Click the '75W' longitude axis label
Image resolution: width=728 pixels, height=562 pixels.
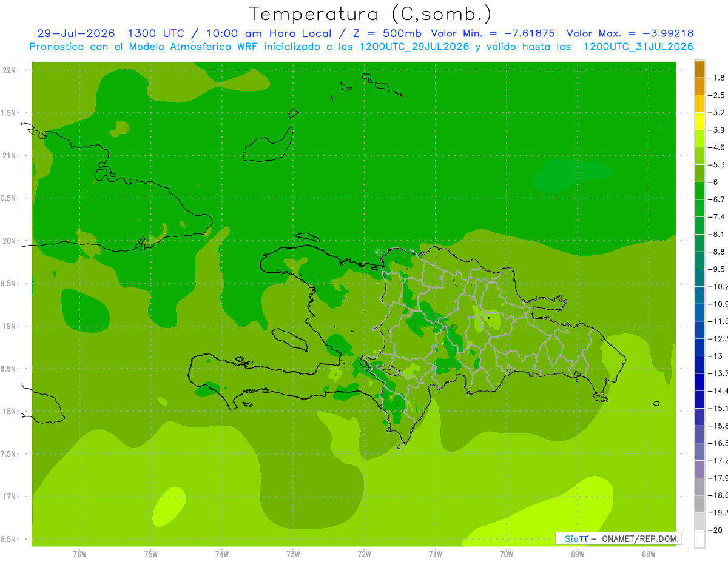point(151,554)
